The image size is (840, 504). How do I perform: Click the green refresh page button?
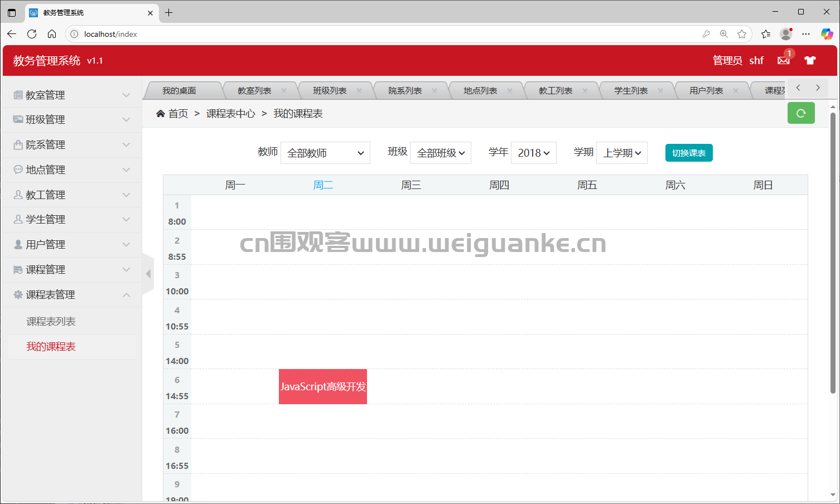click(801, 113)
